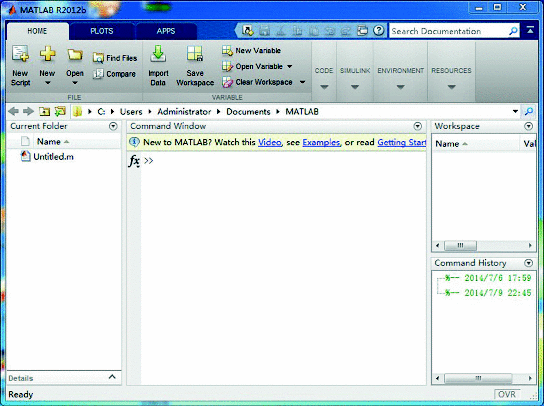Expand the New dropdown arrow
The width and height of the screenshot is (544, 406).
point(48,83)
